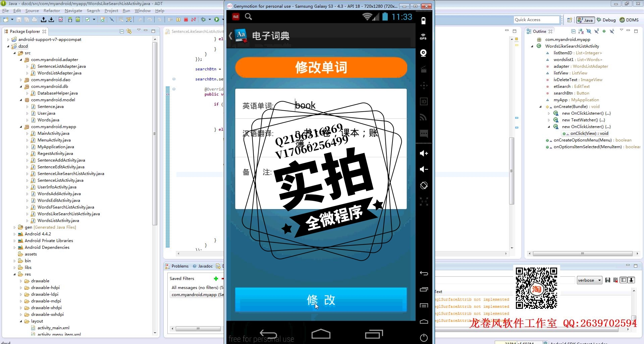
Task: Add a new LogCat filter with plus
Action: point(216,279)
